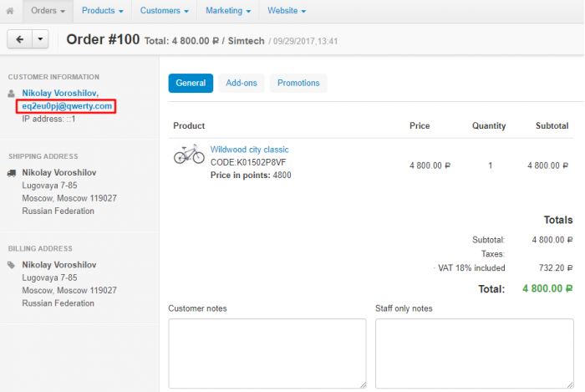Click the Subtotal column header

552,125
